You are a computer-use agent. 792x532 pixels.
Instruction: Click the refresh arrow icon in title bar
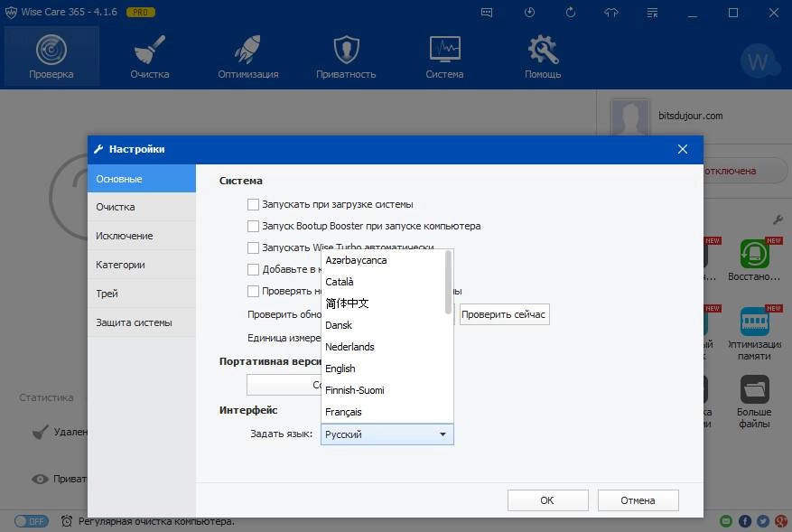570,12
